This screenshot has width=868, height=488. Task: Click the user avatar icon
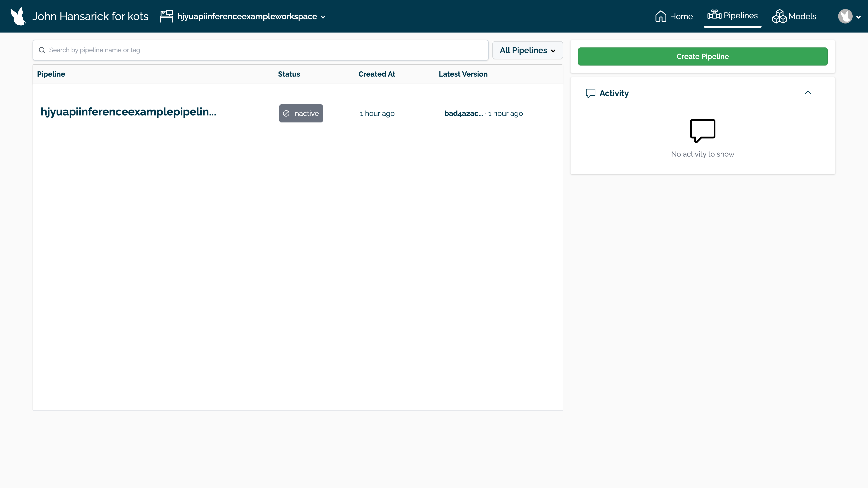click(845, 16)
